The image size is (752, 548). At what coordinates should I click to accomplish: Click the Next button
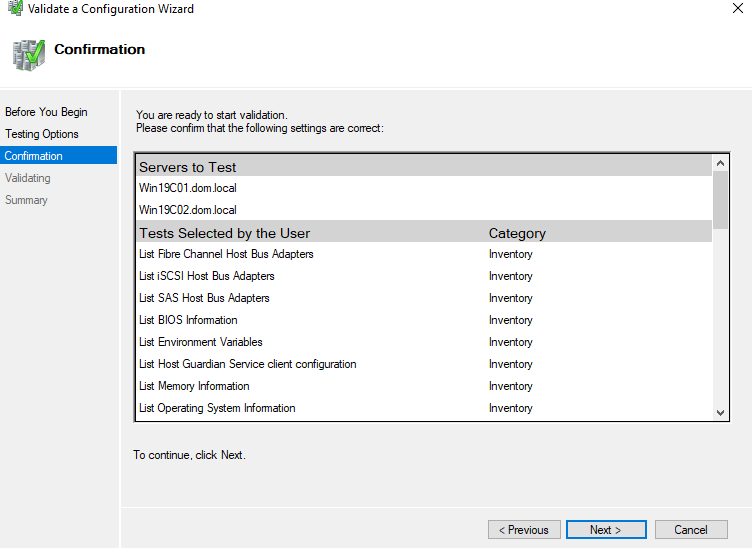coord(605,530)
